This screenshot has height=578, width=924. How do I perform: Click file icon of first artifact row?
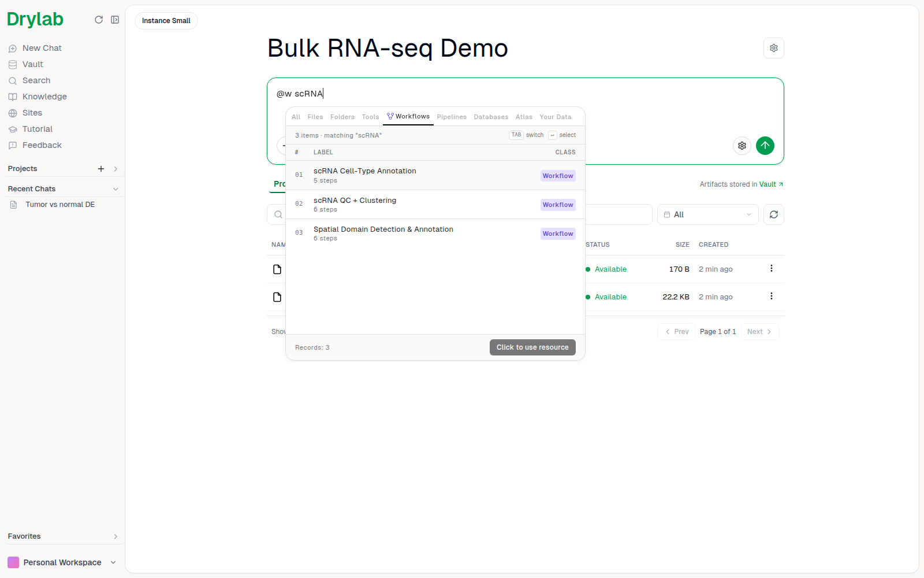tap(277, 269)
